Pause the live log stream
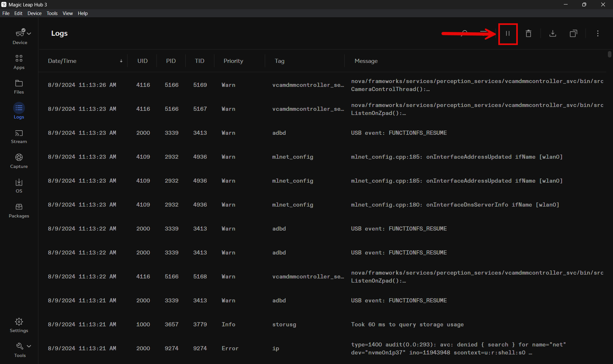 [508, 33]
